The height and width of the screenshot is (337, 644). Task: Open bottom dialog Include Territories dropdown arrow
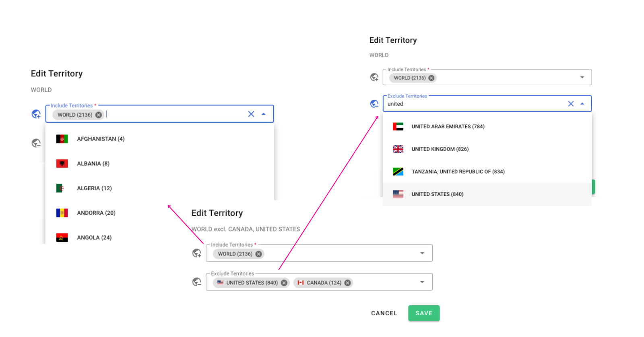(x=422, y=253)
